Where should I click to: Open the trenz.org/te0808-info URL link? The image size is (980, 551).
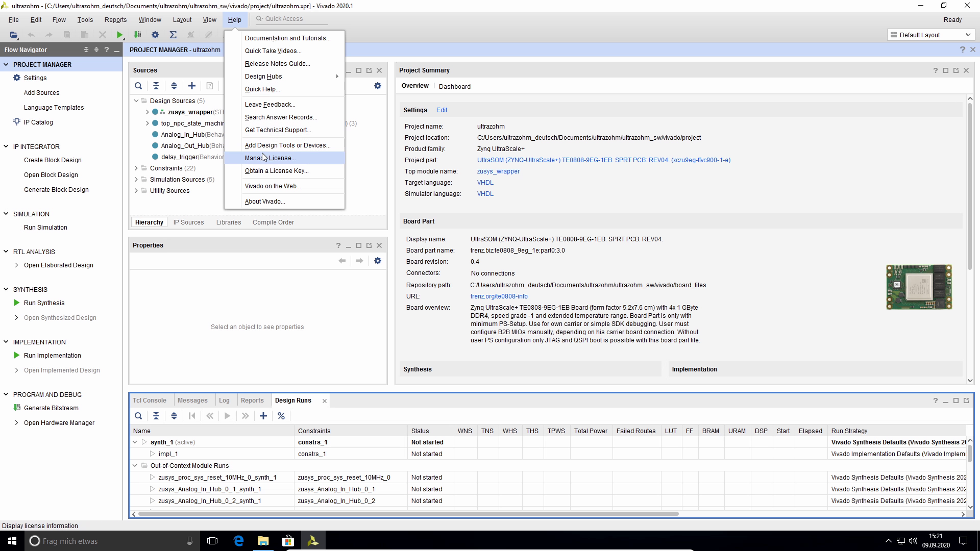[x=499, y=296]
